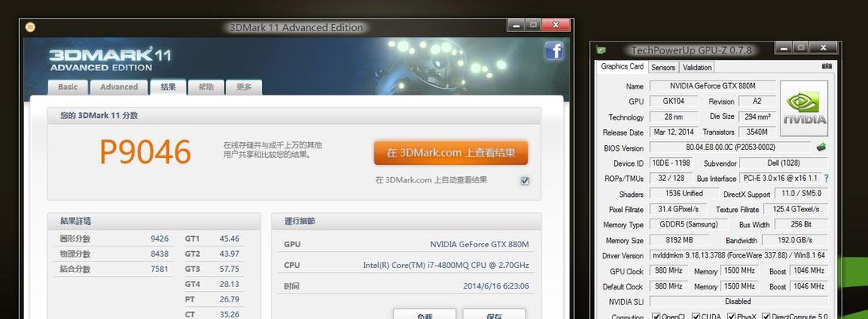
Task: Click the 3DMark 11 window title icon
Action: 30,26
